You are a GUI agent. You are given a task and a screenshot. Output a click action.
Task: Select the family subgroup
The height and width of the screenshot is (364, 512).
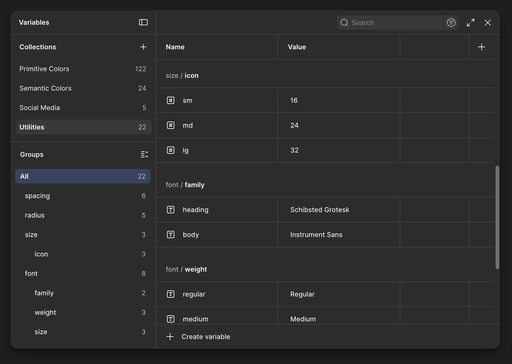[x=83, y=293]
